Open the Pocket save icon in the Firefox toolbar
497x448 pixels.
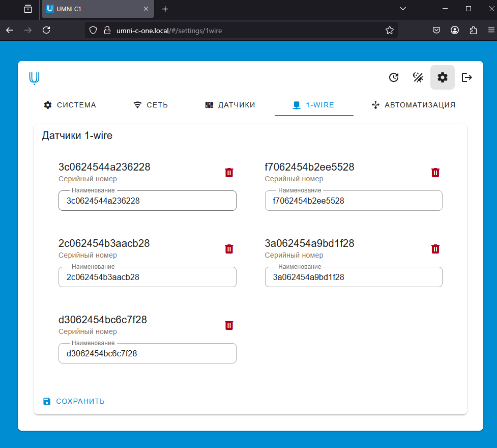point(436,31)
